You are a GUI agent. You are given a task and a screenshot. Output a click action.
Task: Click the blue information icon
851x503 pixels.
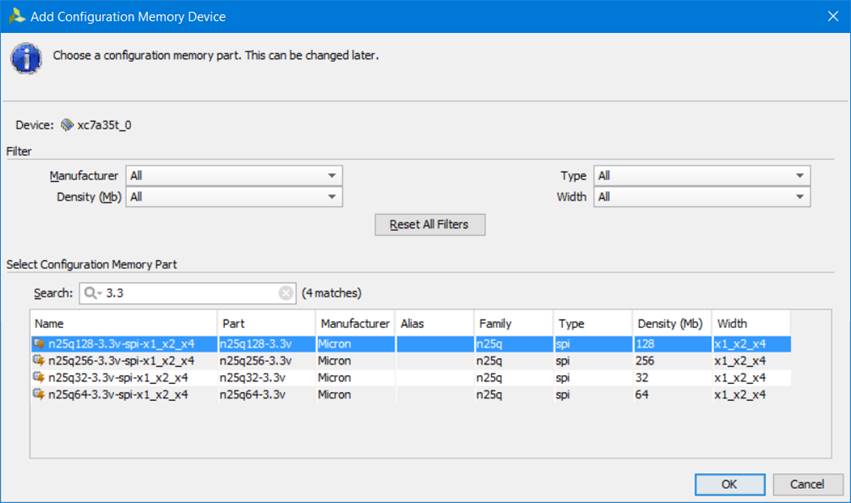tap(26, 57)
